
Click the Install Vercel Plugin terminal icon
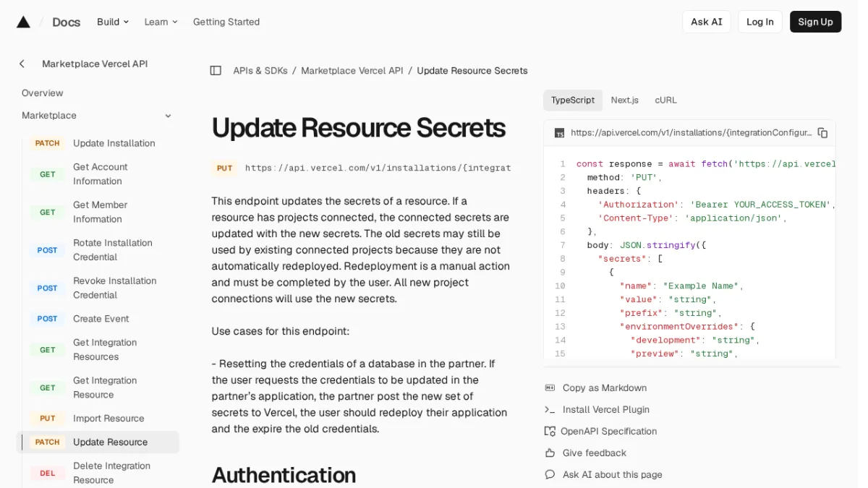550,409
